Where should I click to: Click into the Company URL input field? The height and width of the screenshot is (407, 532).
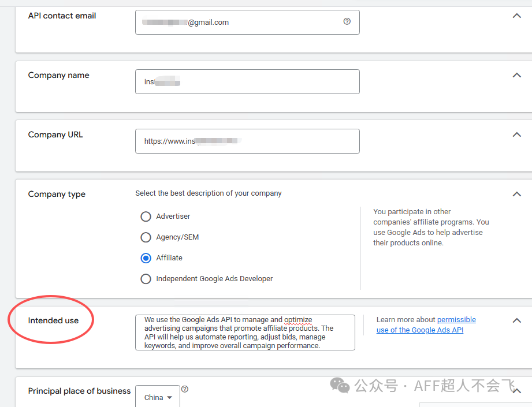(x=247, y=141)
